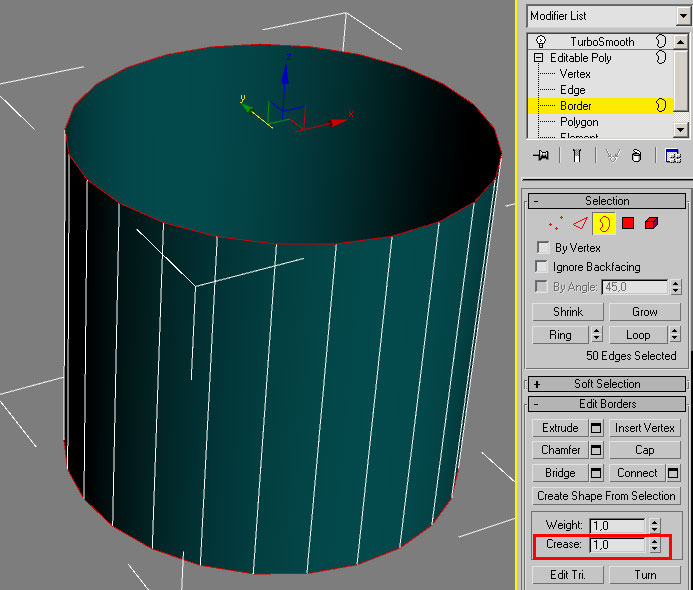Select Vertex in the modifier stack

[x=575, y=74]
